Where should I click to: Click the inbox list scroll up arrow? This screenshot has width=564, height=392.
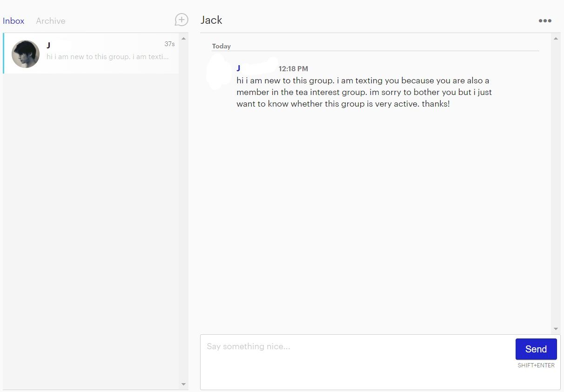tap(183, 38)
